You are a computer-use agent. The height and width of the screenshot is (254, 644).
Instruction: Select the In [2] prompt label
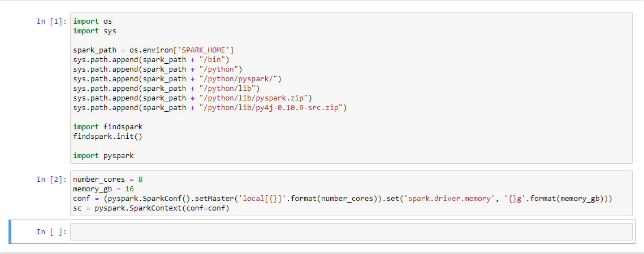pos(51,179)
